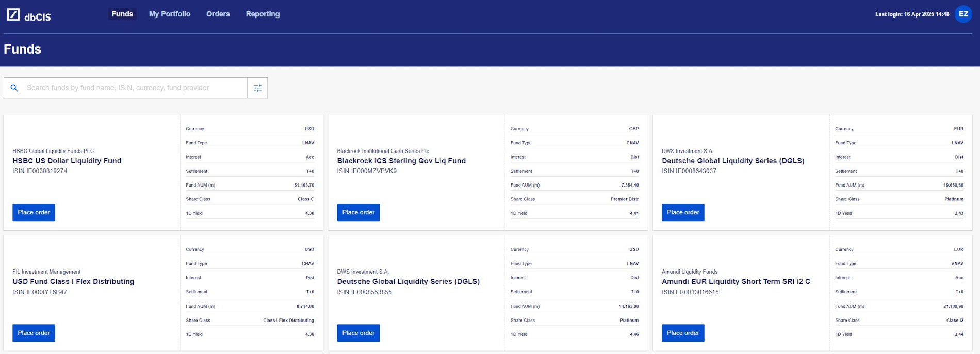Click the Share Class value Class C
The image size is (980, 354).
click(x=305, y=199)
